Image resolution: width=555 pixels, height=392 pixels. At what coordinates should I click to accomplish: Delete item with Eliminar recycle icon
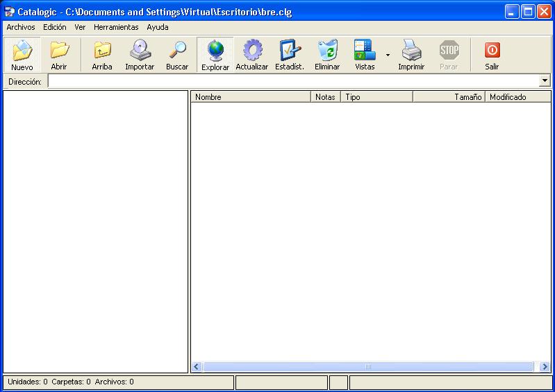[327, 55]
